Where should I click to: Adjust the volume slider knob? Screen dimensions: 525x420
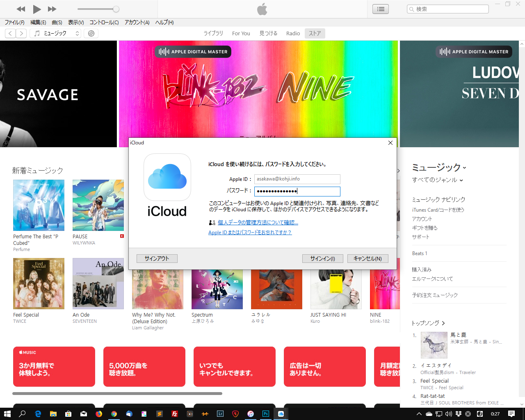tap(116, 9)
